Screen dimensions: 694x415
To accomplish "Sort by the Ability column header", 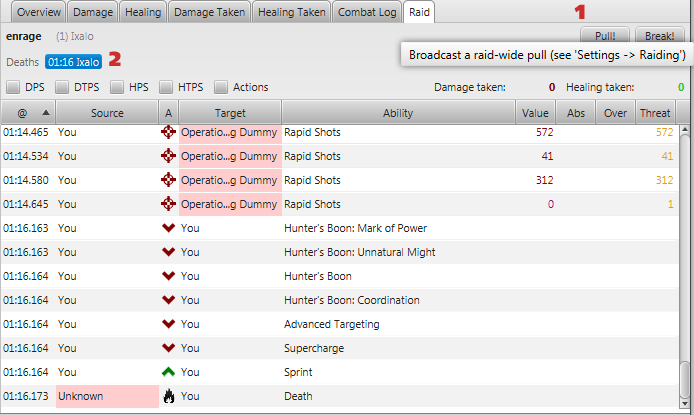I will (x=398, y=113).
